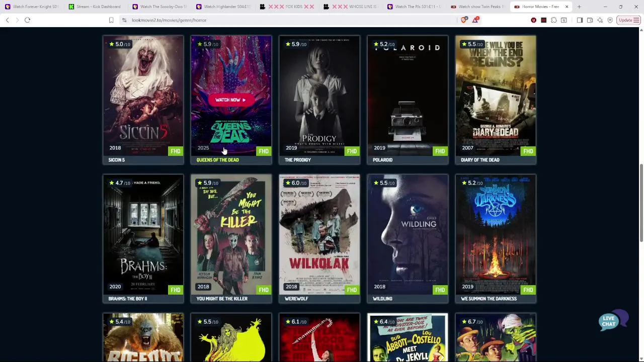Click the YOU MIGHT BE THE KILLER title
Screen dimensions: 644x362
click(x=222, y=299)
